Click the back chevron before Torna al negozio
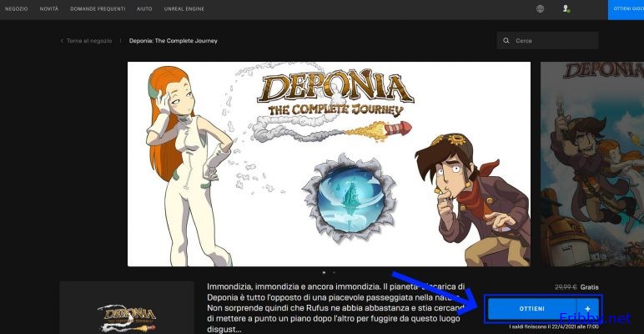 [x=62, y=41]
